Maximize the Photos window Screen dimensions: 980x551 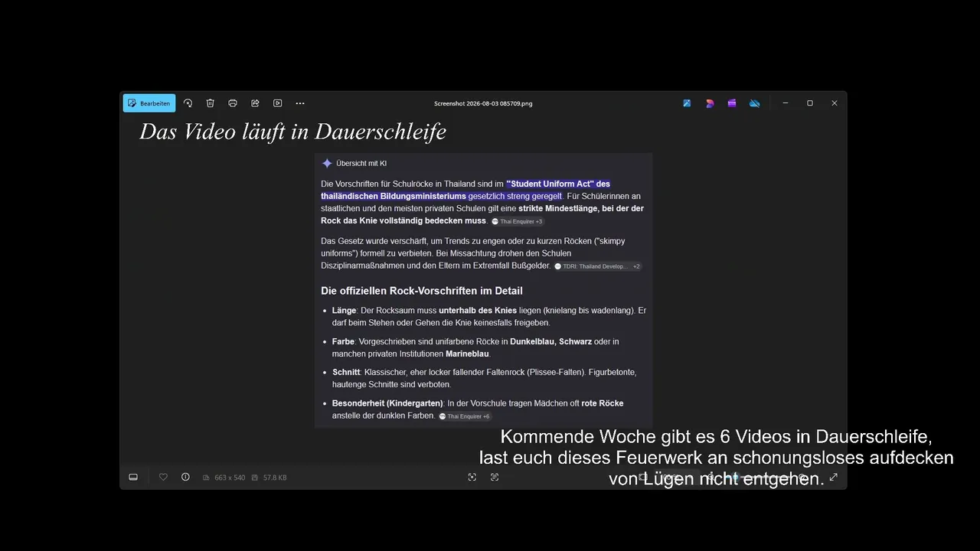pos(810,103)
